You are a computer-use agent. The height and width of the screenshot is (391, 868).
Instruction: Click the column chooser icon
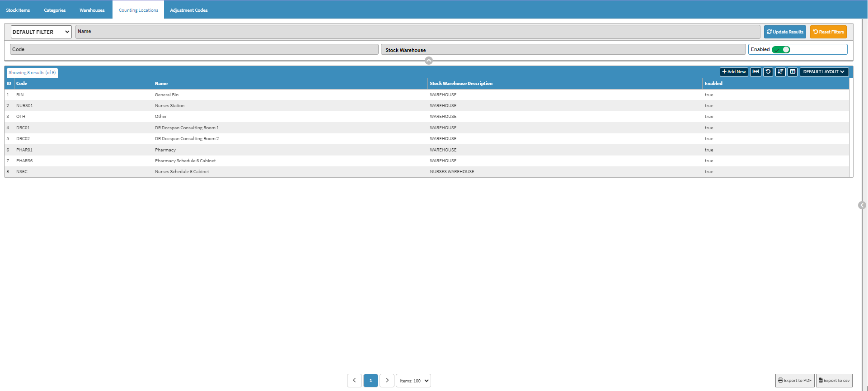point(793,72)
